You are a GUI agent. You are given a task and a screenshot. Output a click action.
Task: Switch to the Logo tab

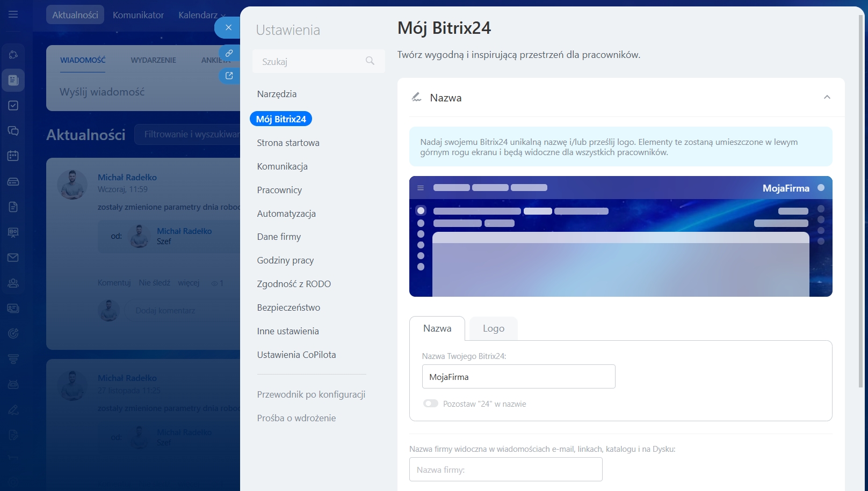(x=493, y=328)
